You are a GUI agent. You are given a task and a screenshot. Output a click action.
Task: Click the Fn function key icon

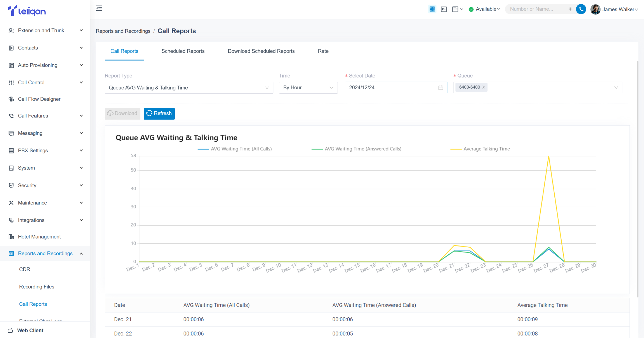tap(444, 9)
